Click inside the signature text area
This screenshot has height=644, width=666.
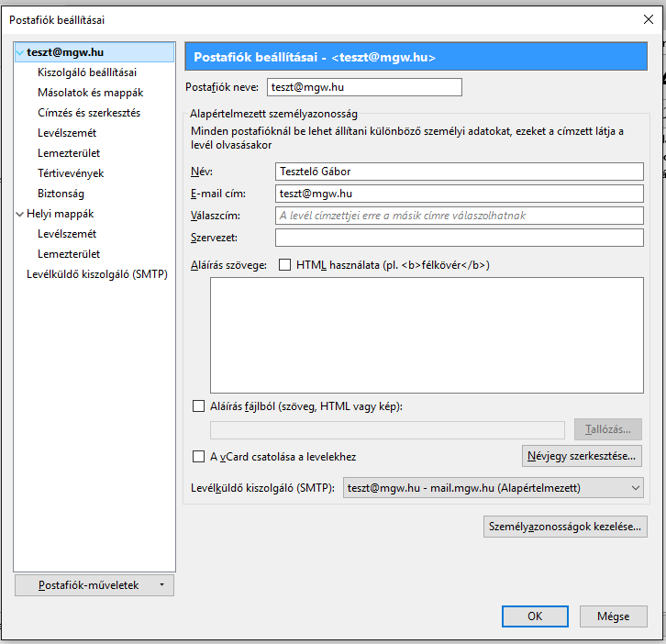[427, 335]
